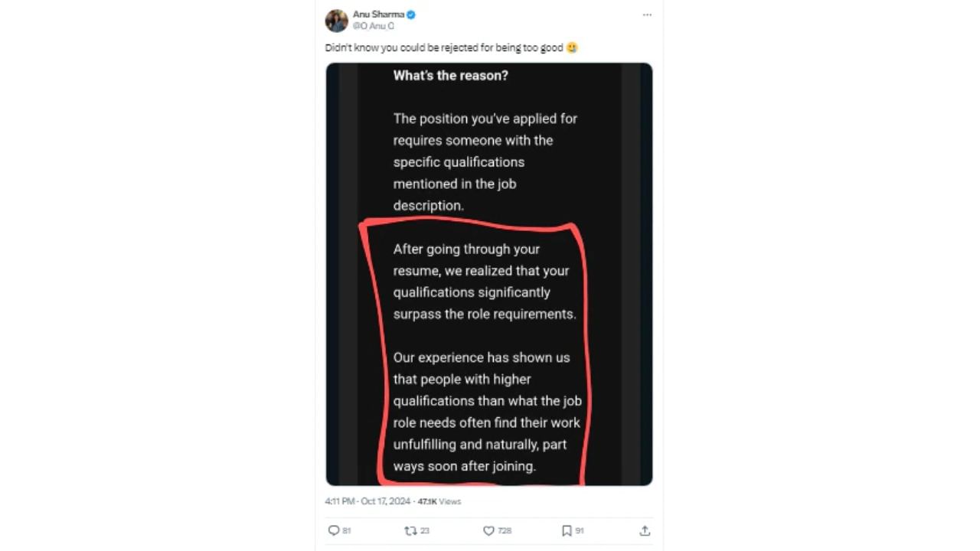
Task: Open the post options ellipsis menu
Action: point(647,14)
